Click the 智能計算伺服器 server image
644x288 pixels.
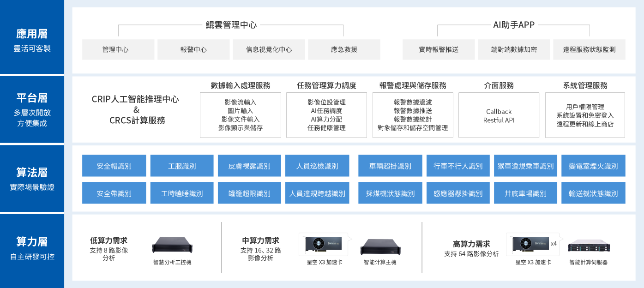(x=589, y=246)
